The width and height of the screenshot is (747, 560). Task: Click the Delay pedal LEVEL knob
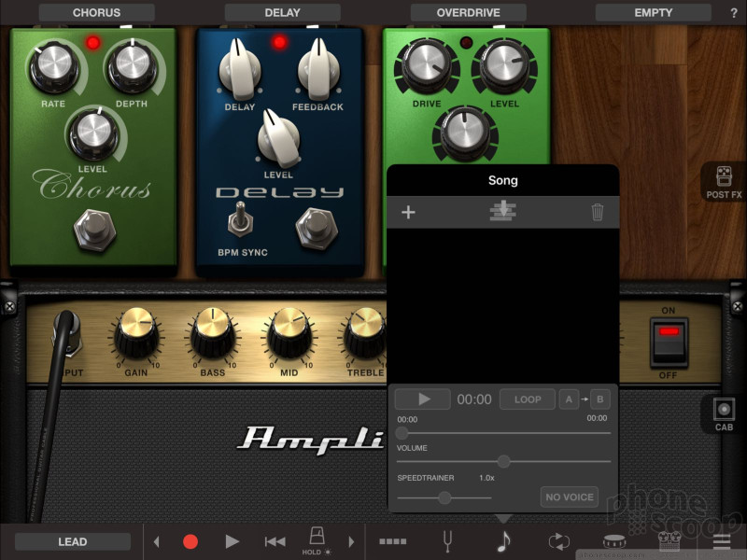[x=278, y=139]
